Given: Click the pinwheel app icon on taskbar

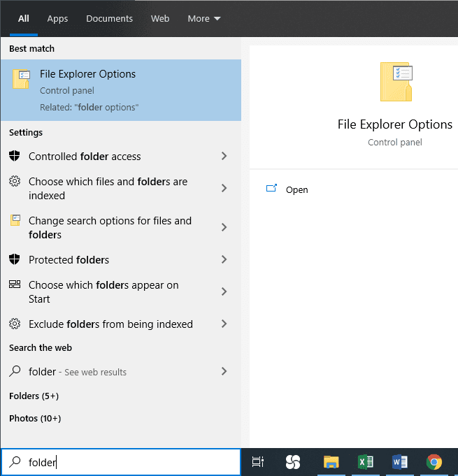Looking at the screenshot, I should click(x=293, y=462).
